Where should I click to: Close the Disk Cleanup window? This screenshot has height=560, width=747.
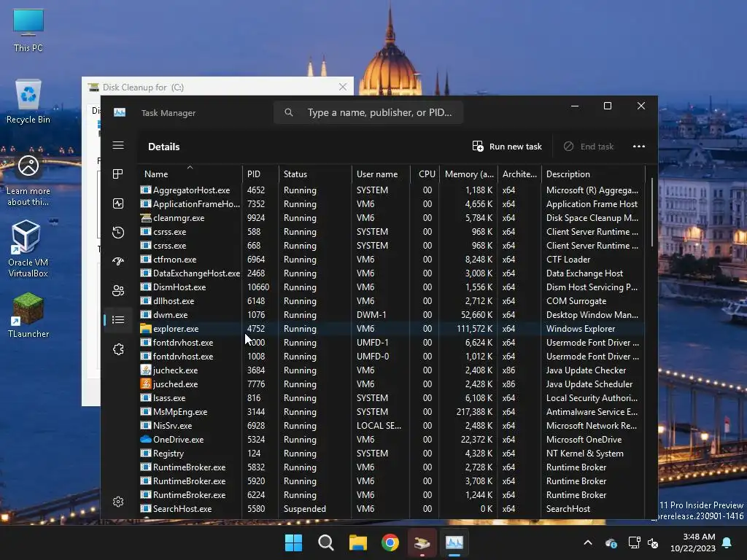343,87
